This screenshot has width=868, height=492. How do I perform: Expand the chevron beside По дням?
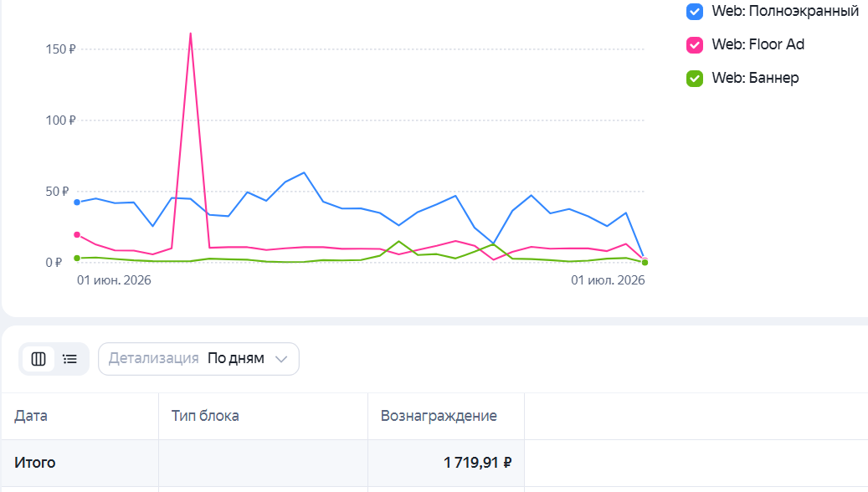(x=281, y=359)
